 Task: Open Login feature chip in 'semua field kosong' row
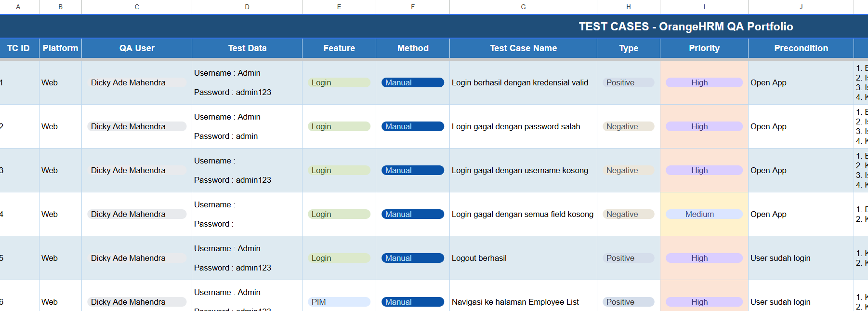click(339, 214)
